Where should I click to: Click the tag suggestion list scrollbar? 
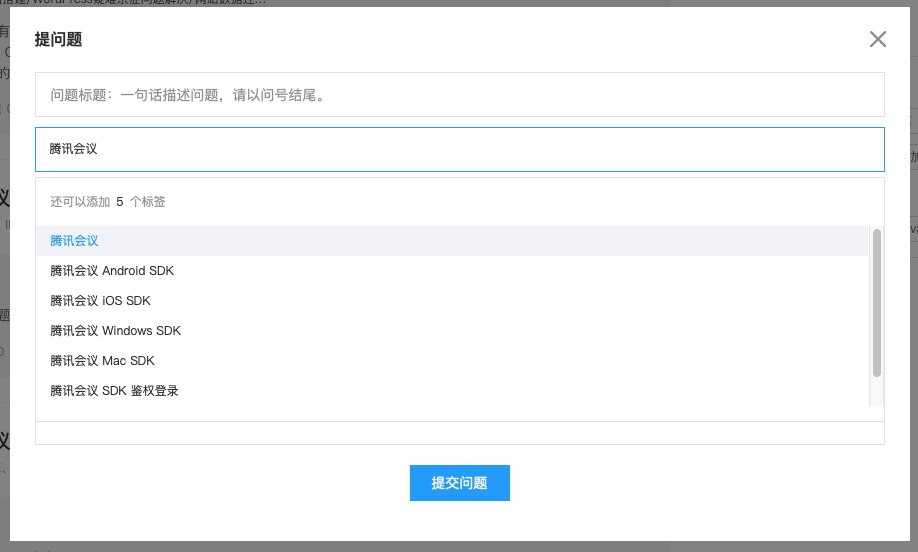(x=876, y=303)
